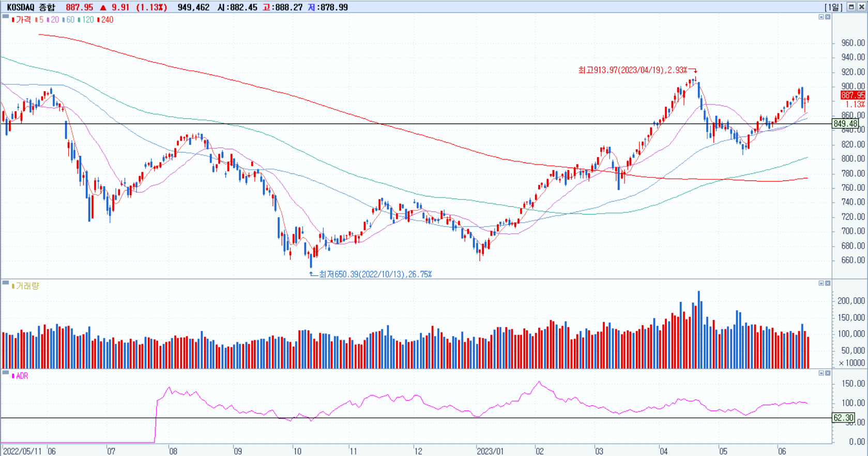Click the KOSDAQ 종합 title text

tap(31, 7)
